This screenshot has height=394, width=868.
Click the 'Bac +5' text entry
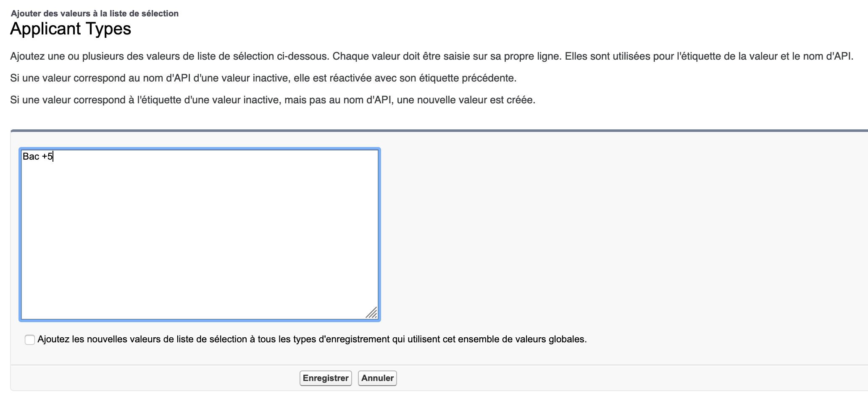37,157
